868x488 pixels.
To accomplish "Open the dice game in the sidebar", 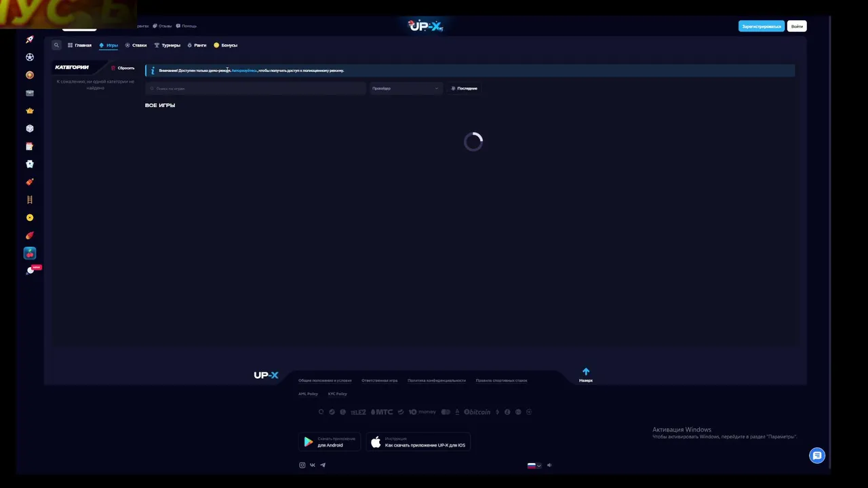I will tap(30, 128).
